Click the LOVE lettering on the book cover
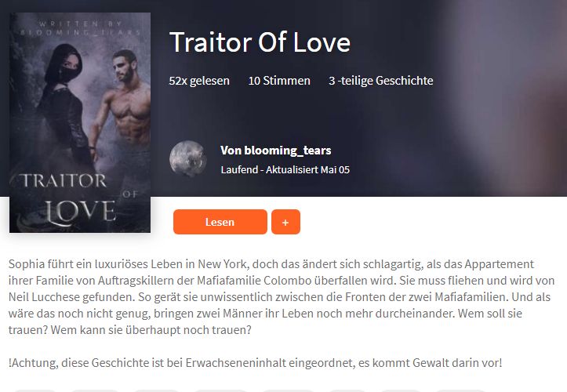567x392 pixels. point(80,212)
